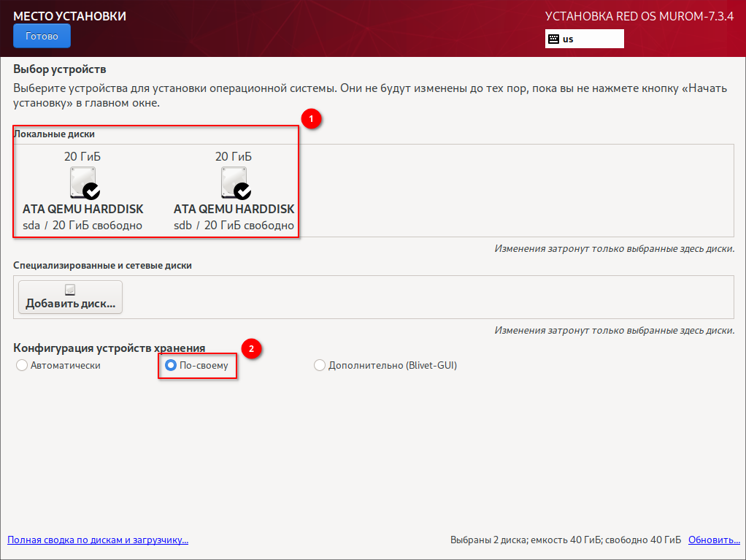The image size is (746, 560).
Task: Select the sda ATA QEMU HARDDISK icon
Action: coord(84,183)
